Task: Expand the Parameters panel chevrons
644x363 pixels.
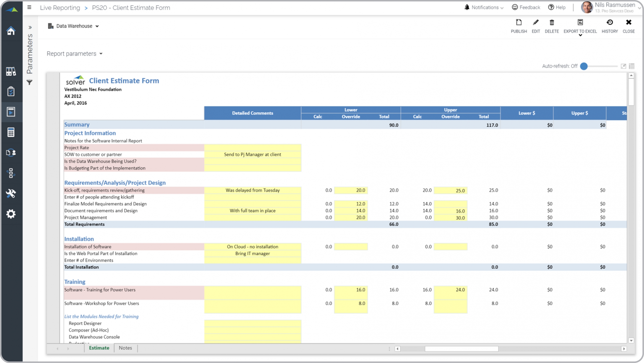Action: tap(30, 27)
